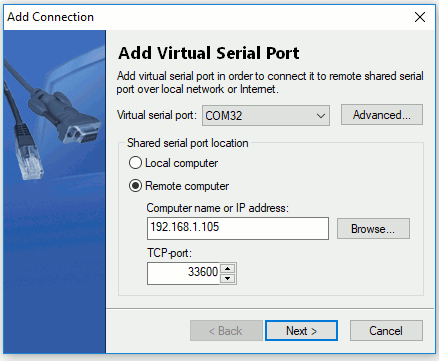Click into the TCP-port value field

click(x=183, y=273)
